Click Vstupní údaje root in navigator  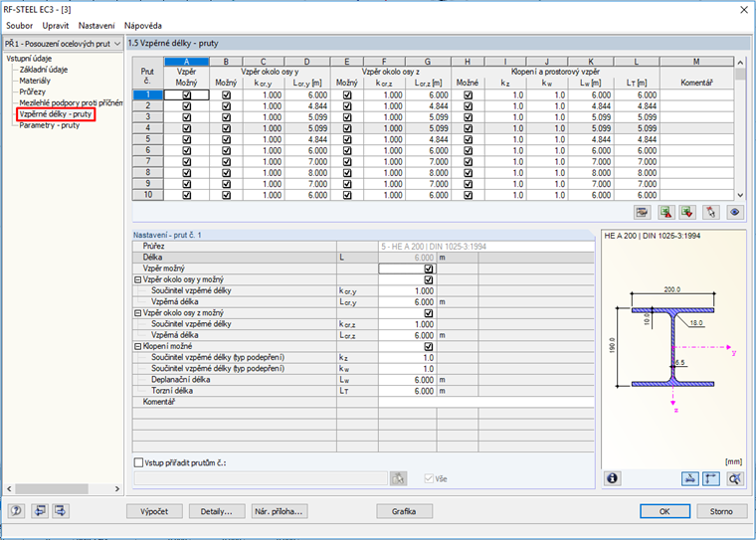click(x=29, y=59)
